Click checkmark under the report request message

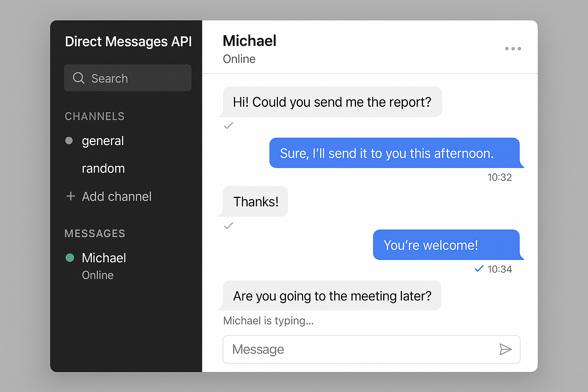point(229,126)
